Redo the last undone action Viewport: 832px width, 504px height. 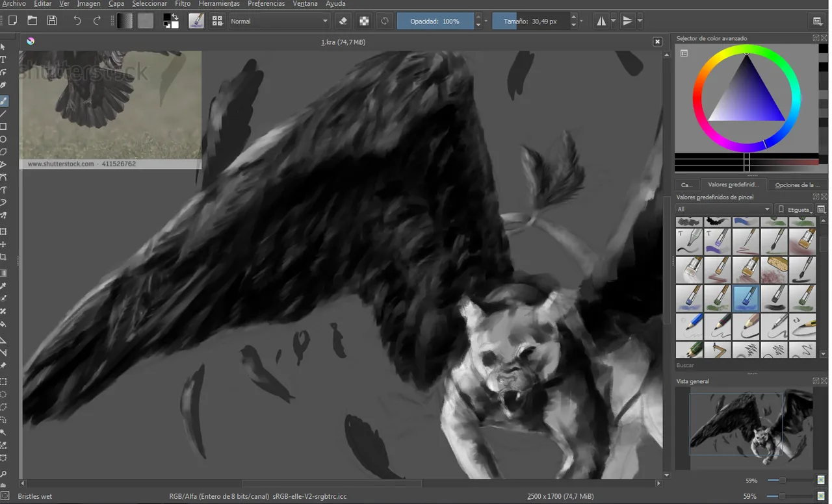coord(97,21)
